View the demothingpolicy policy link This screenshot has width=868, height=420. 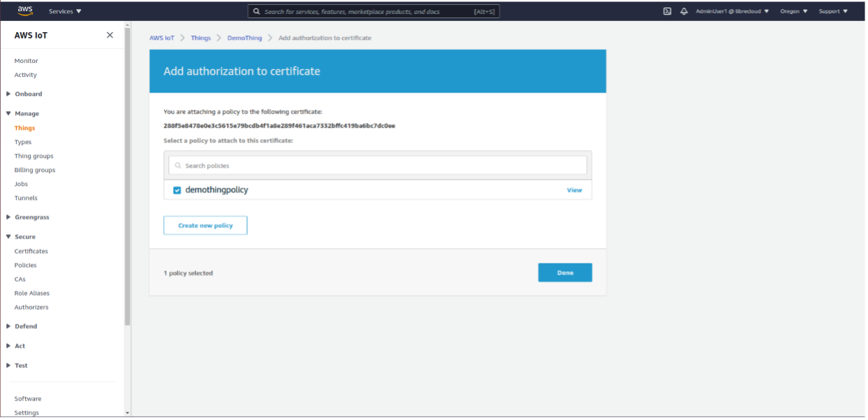(574, 190)
